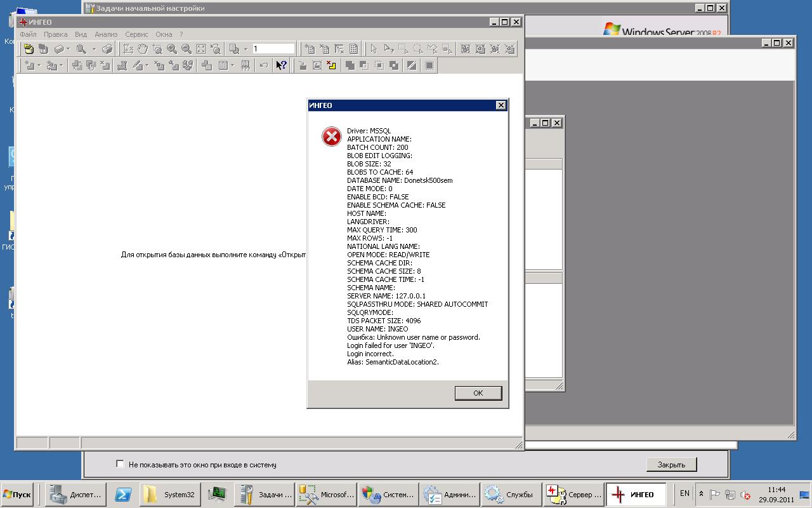This screenshot has width=812, height=508.
Task: Select the coordinate axes XY tool
Action: pos(128,49)
